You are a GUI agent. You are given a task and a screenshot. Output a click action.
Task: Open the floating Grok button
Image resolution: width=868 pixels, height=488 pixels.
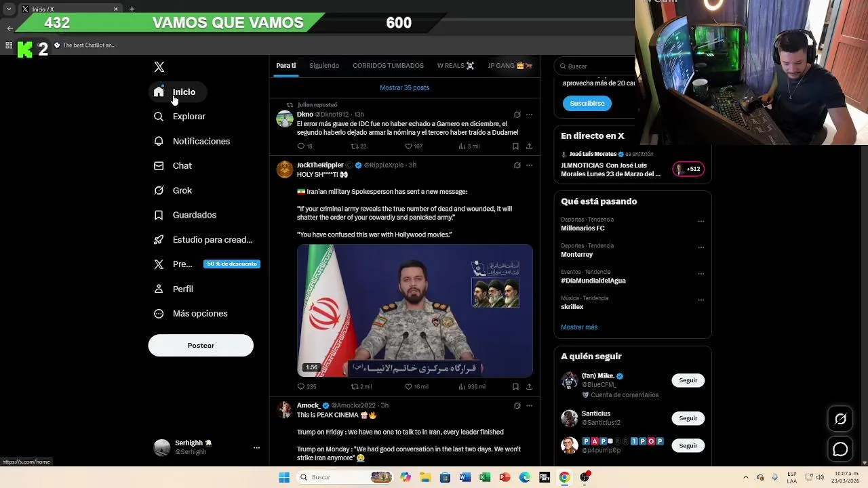point(840,419)
